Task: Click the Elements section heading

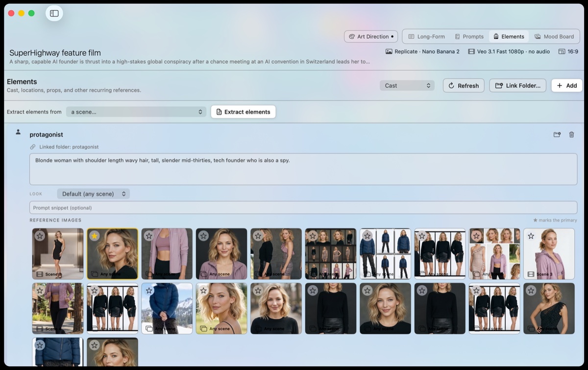Action: coord(22,81)
